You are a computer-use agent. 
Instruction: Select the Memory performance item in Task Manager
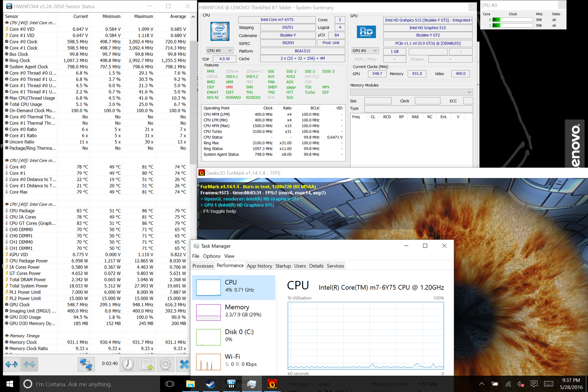234,312
